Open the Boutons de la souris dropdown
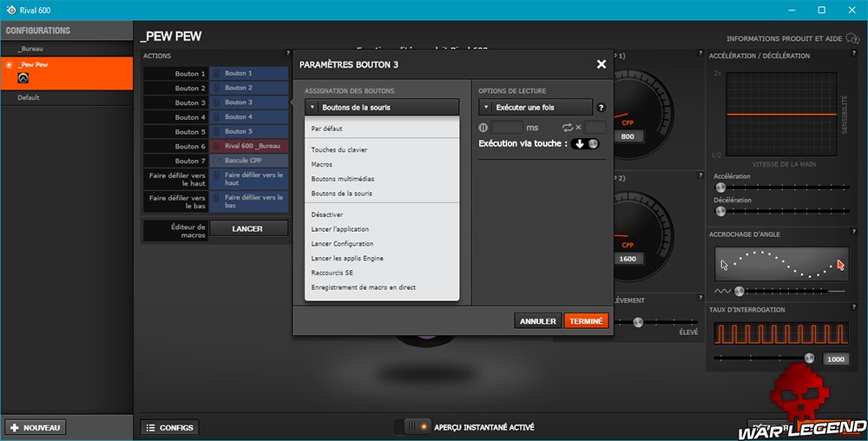Screen dimensions: 868x441 coord(381,108)
